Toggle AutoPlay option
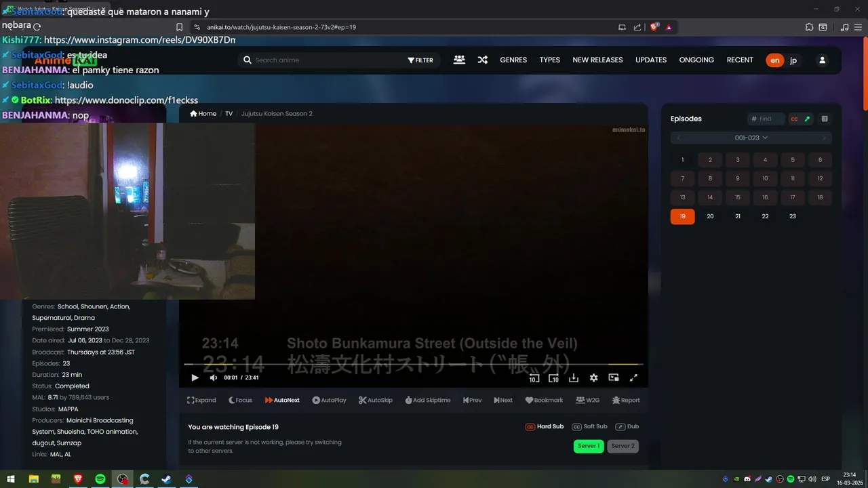This screenshot has width=868, height=488. [x=329, y=400]
